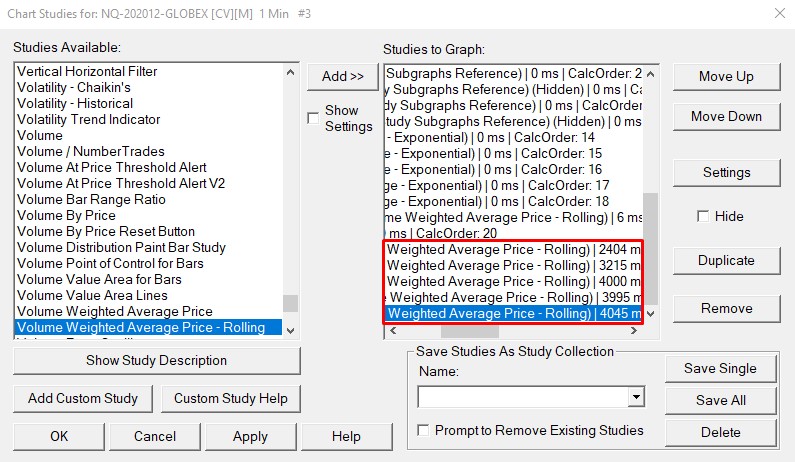Duplicate the selected study
The image size is (795, 462).
click(726, 260)
